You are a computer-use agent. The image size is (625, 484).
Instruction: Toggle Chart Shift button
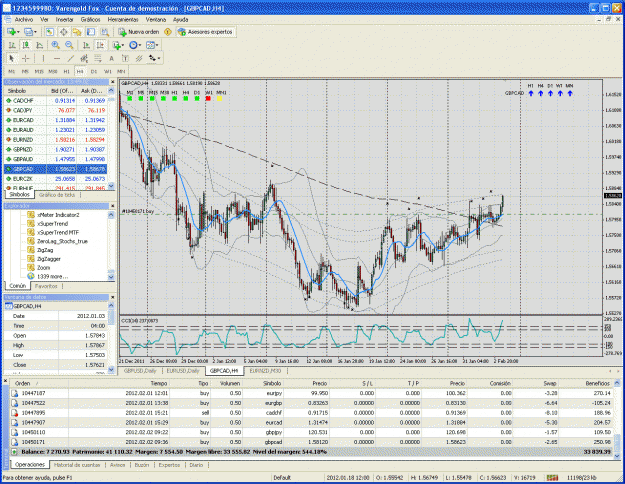(100, 45)
